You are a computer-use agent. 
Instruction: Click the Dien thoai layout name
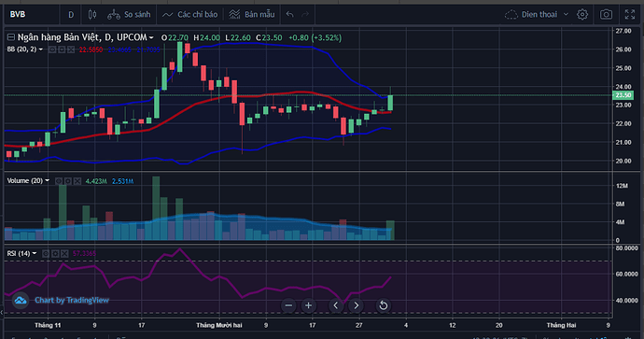point(539,14)
